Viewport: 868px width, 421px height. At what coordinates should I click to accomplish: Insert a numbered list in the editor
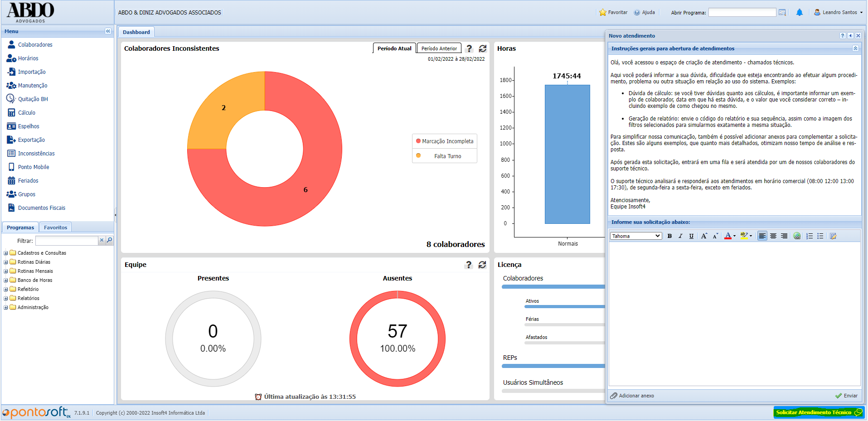coord(810,236)
